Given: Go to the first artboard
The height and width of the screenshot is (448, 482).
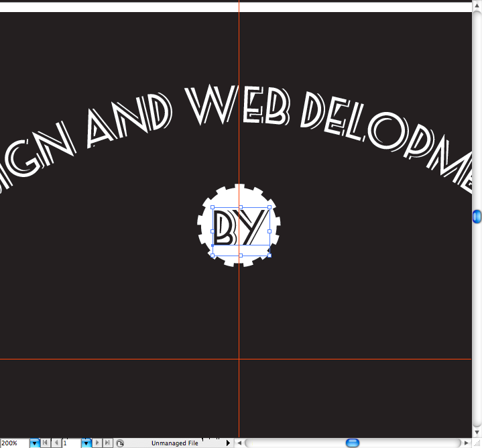Looking at the screenshot, I should pyautogui.click(x=45, y=443).
